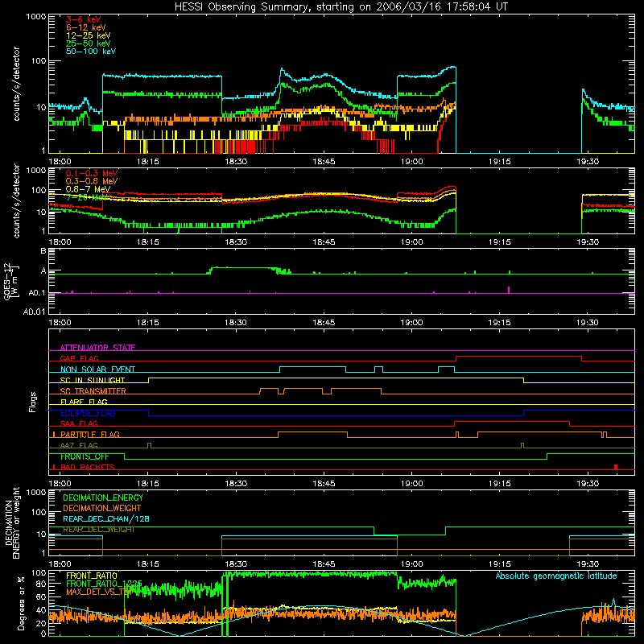Viewport: 644px width, 644px height.
Task: Click the green 7-20 MeV legend label
Action: click(85, 197)
